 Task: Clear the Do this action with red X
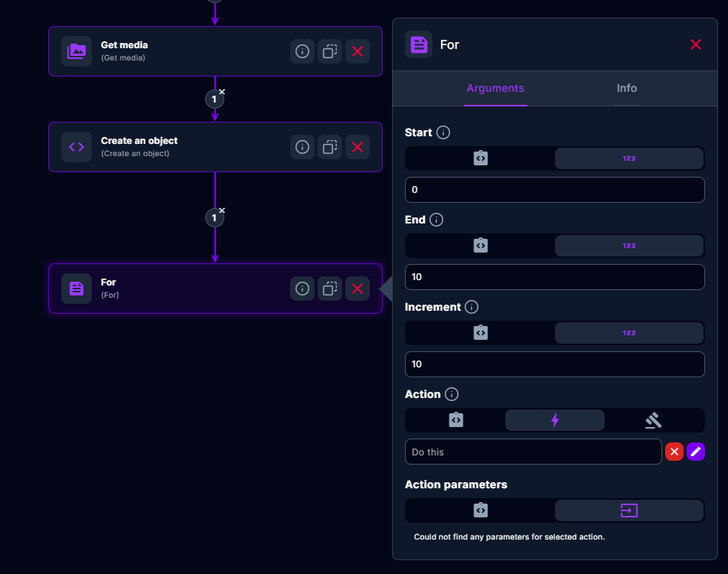point(674,452)
